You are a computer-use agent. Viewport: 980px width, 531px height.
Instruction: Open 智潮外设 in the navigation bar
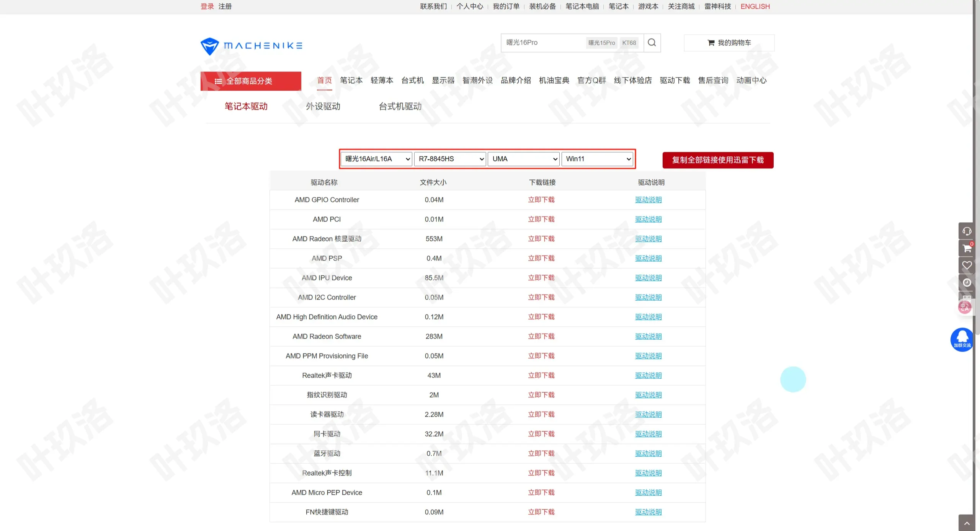[478, 80]
